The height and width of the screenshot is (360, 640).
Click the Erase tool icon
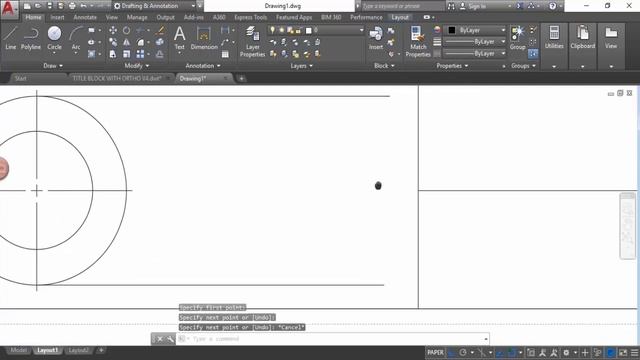tap(160, 30)
